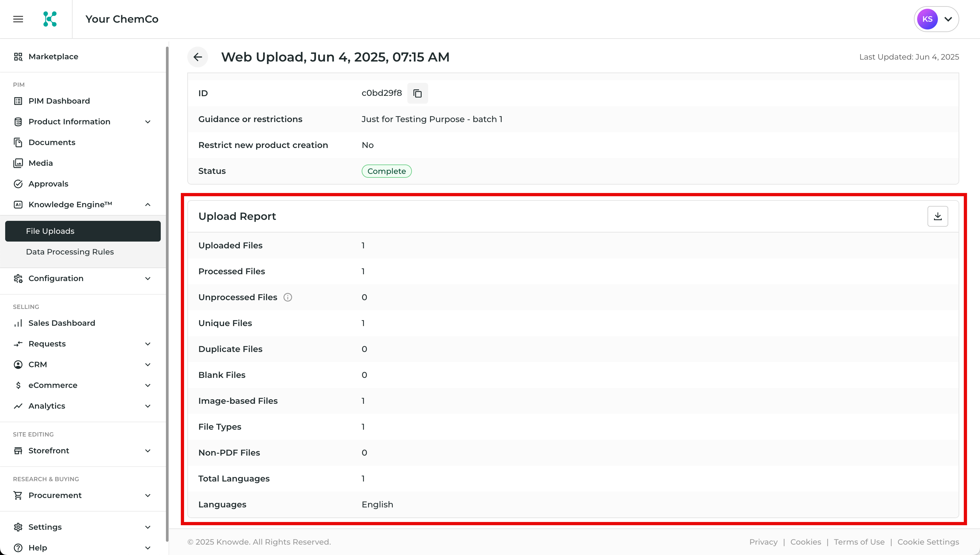
Task: Click the PIM Dashboard icon
Action: tap(18, 101)
